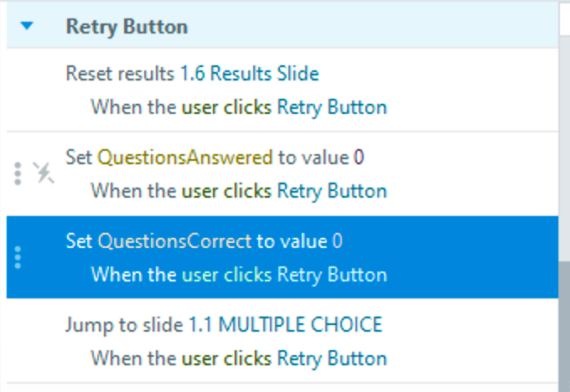The width and height of the screenshot is (570, 392).
Task: Select the Retry Button group header
Action: [126, 26]
